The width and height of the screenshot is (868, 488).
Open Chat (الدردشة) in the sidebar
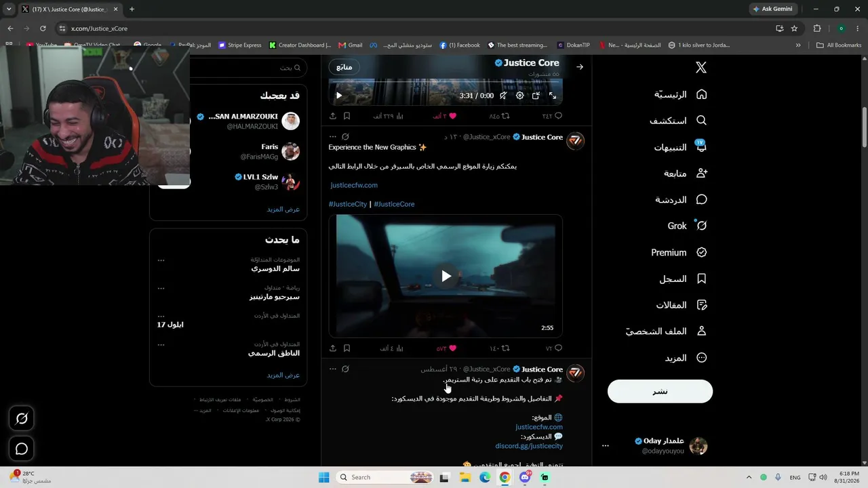click(681, 200)
